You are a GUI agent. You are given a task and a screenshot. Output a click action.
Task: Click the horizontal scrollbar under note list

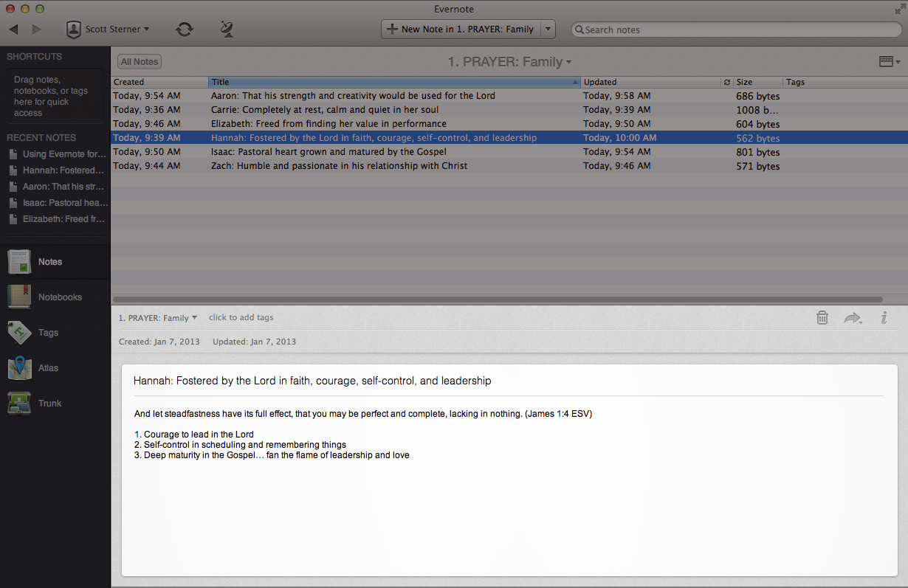(x=498, y=300)
